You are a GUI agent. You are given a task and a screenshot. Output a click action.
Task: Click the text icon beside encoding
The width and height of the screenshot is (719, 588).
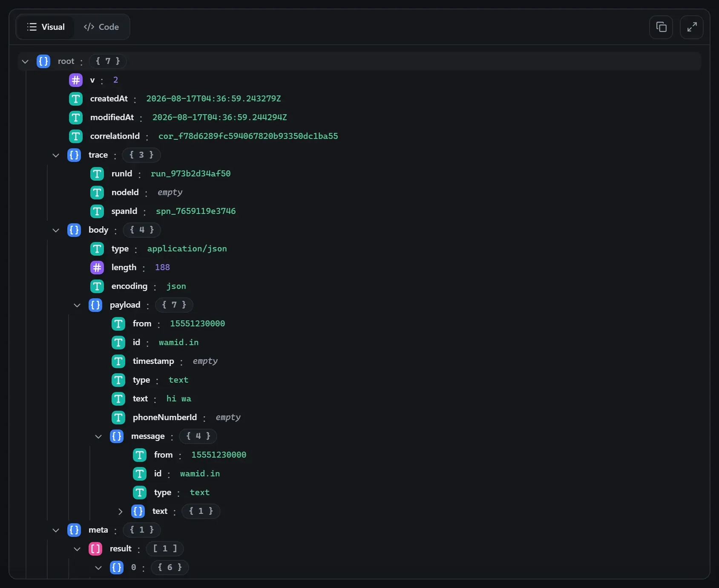[97, 286]
